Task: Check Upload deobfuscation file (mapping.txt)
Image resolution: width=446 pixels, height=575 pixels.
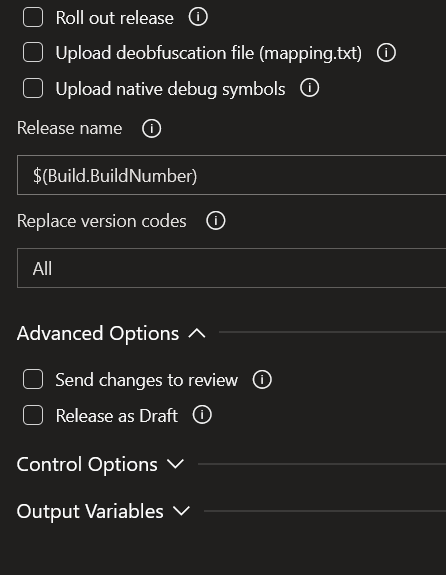Action: 33,52
